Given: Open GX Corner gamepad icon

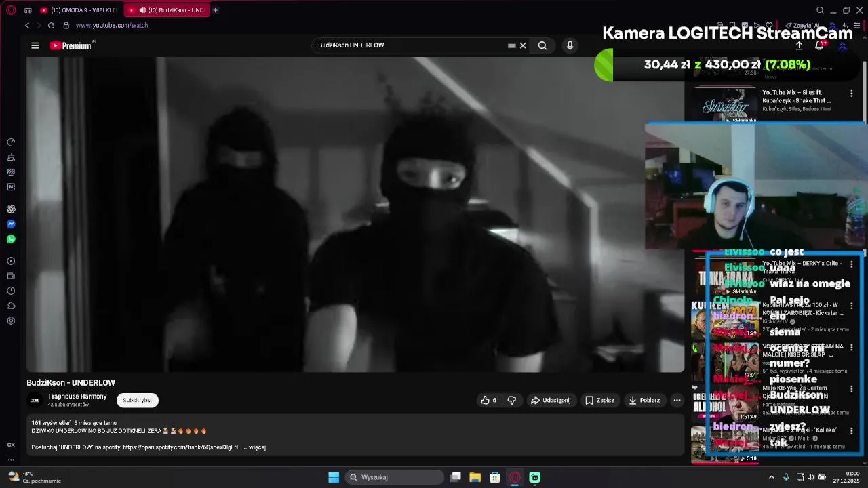Looking at the screenshot, I should tap(28, 10).
